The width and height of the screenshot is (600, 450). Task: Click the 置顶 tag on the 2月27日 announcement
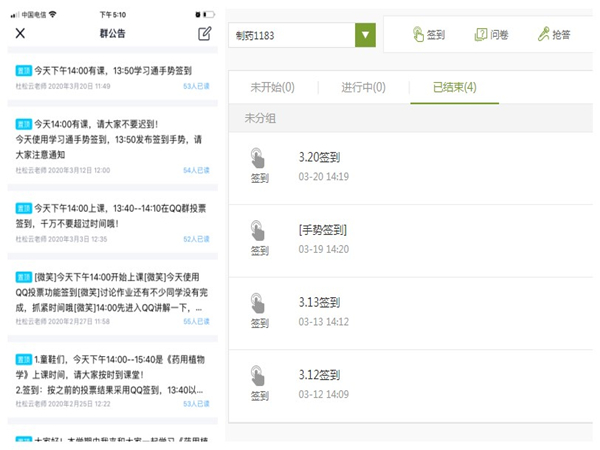point(24,277)
